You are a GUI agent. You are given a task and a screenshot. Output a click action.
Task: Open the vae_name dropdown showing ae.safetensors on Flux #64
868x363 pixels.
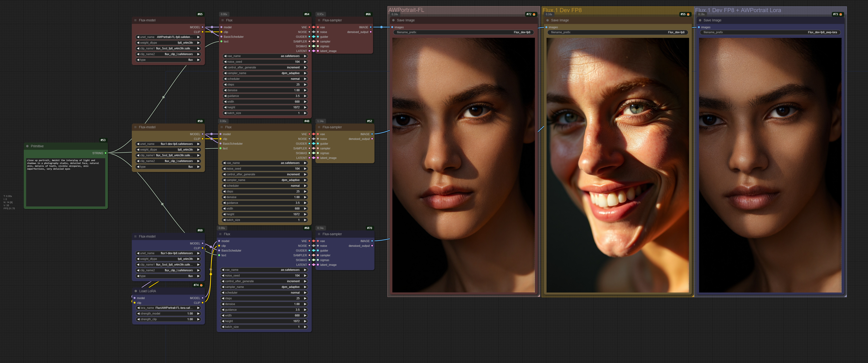(265, 56)
